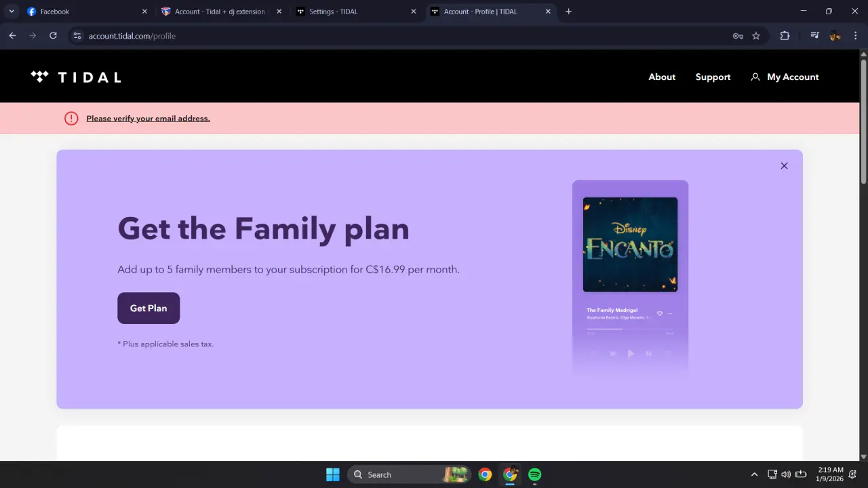Open the second Chrome profile taskbar icon
This screenshot has height=488, width=868.
click(x=510, y=474)
